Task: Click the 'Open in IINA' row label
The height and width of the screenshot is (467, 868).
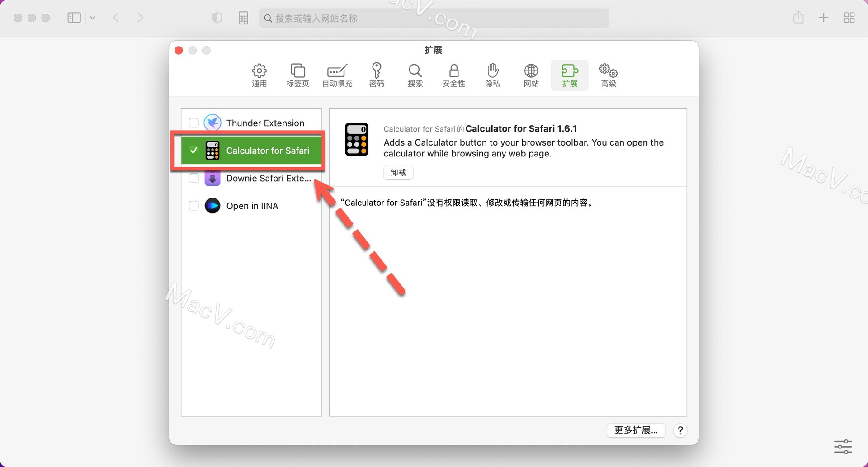Action: coord(252,206)
